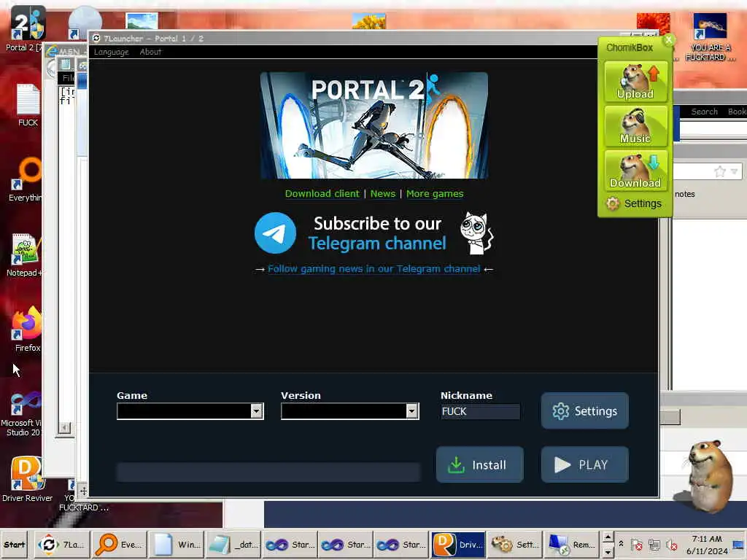Click the ChomikBox Upload hamster icon
Viewport: 747px width, 560px height.
[635, 82]
